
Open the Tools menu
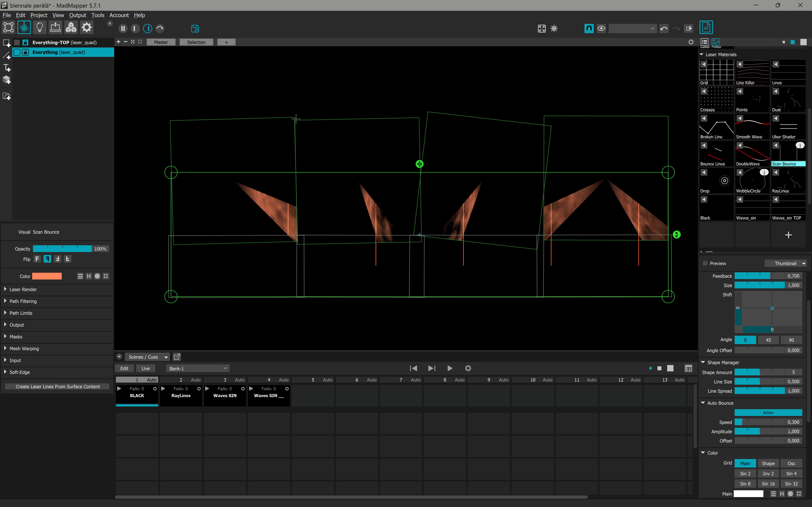(98, 15)
